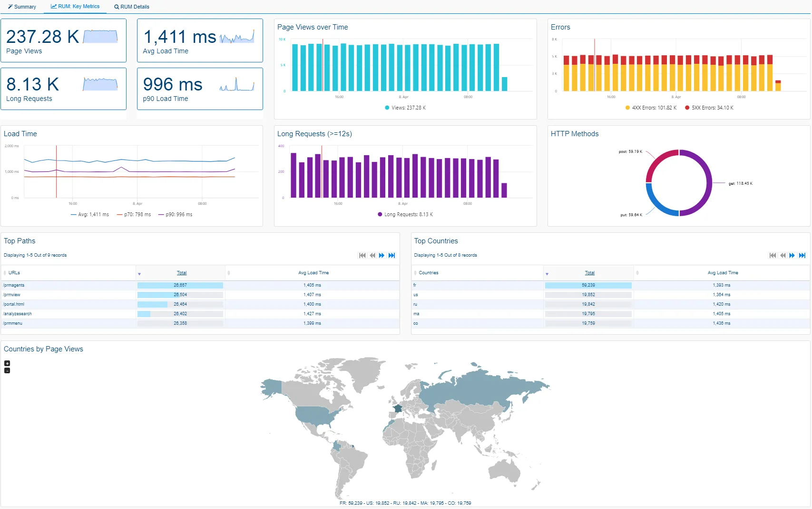Click the zoom-in icon on the Countries map

[x=7, y=363]
